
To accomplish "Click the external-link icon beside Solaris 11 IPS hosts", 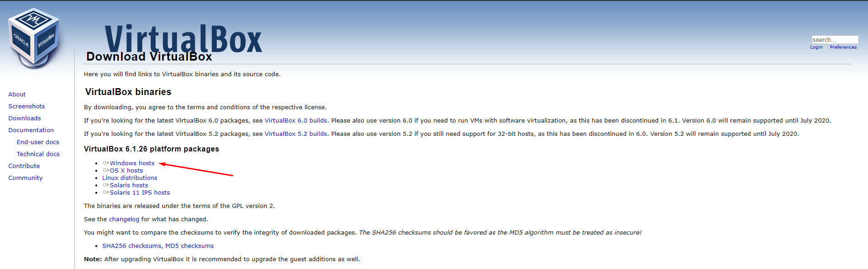I will (106, 192).
